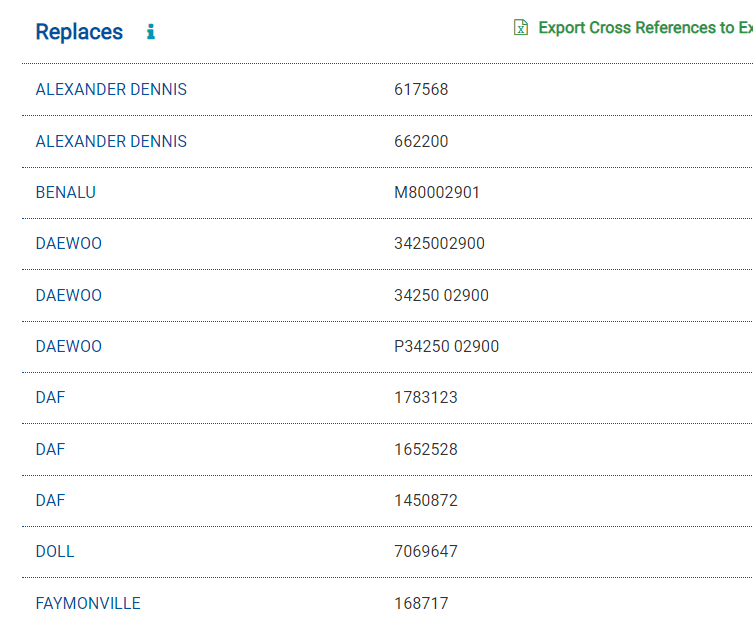Select part number 1652528

[x=426, y=449]
